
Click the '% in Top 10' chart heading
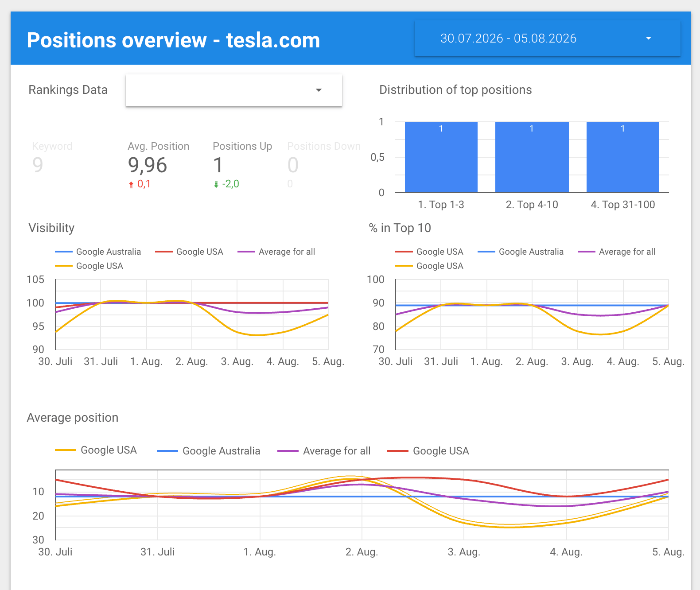click(x=400, y=228)
